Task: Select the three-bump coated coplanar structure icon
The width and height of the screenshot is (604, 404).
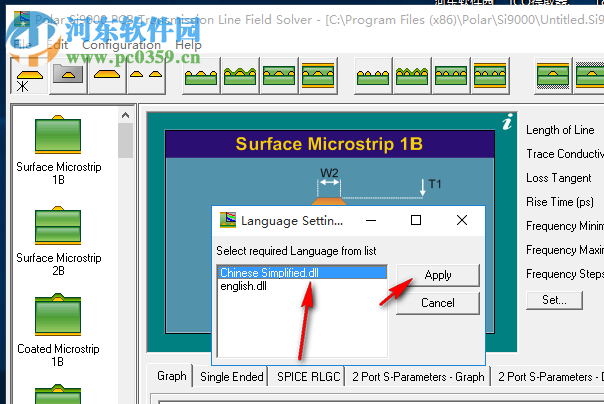Action: click(240, 75)
